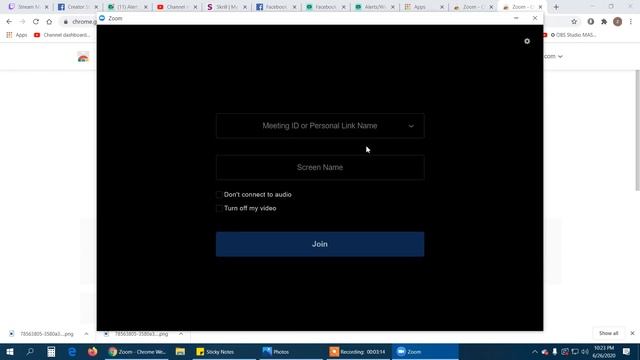This screenshot has height=360, width=640.
Task: Open the Chrome extensions puzzle icon
Action: point(604,22)
